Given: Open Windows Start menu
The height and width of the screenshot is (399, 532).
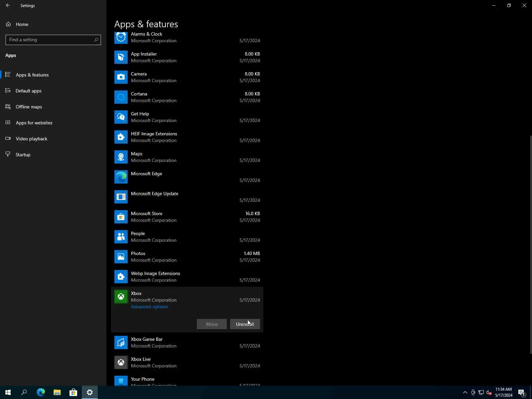Looking at the screenshot, I should coord(8,392).
